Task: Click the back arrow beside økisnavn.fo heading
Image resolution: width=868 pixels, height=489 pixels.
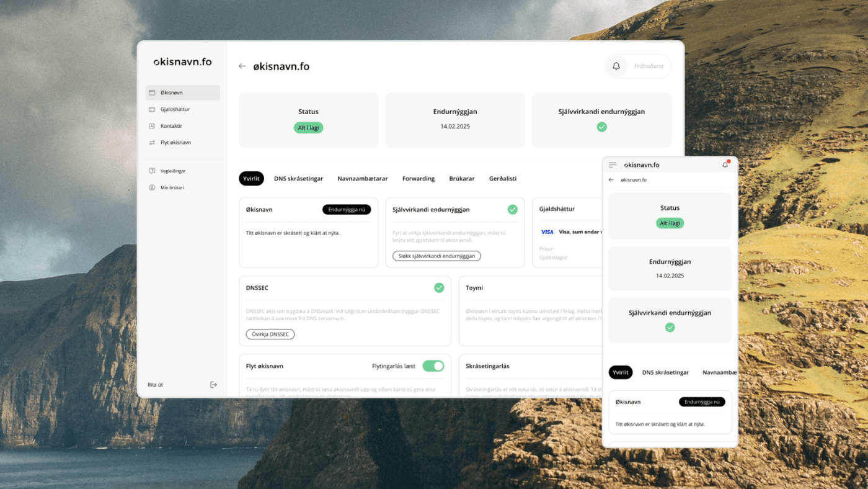Action: [x=242, y=66]
